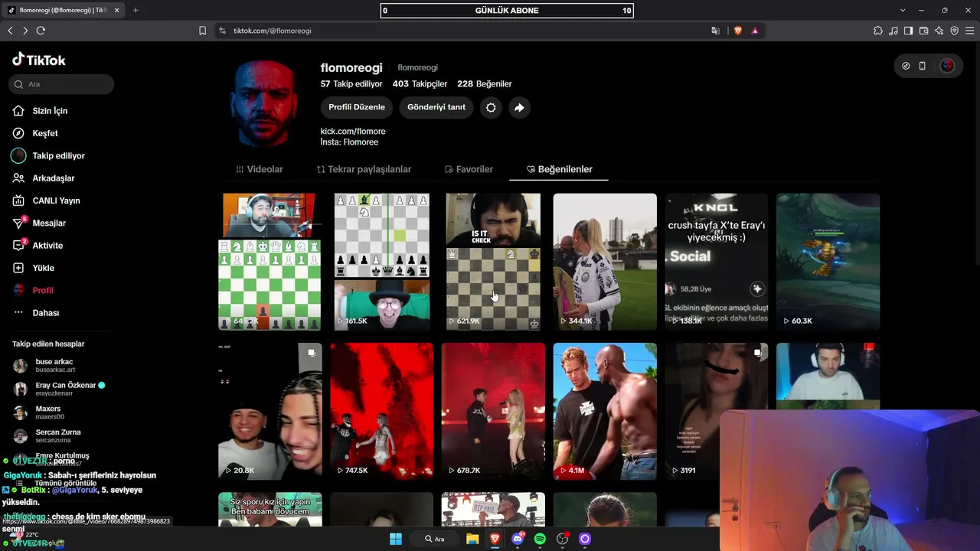Open Dahası more menu
The width and height of the screenshot is (980, 551).
click(x=45, y=313)
